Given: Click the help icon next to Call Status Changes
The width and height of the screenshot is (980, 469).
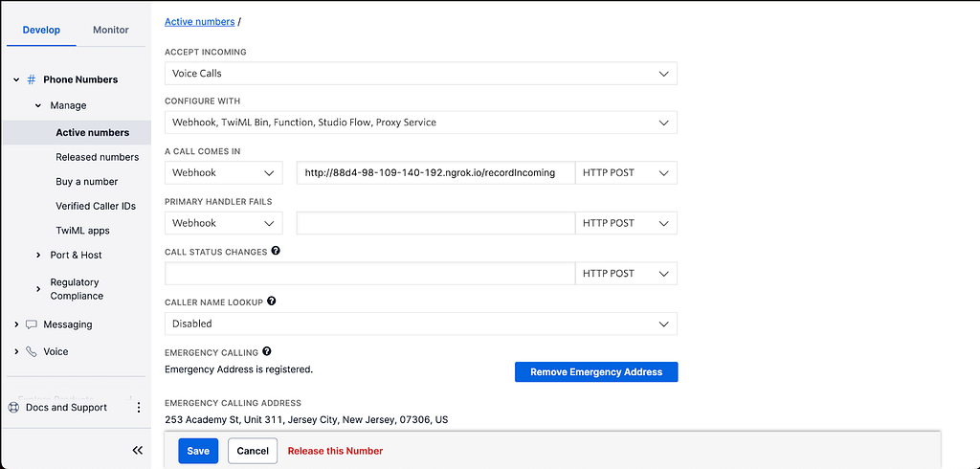Looking at the screenshot, I should (x=276, y=251).
